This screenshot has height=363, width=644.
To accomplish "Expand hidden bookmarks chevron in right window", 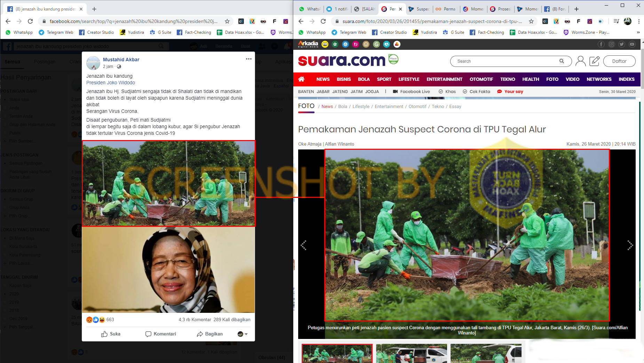I will (638, 32).
